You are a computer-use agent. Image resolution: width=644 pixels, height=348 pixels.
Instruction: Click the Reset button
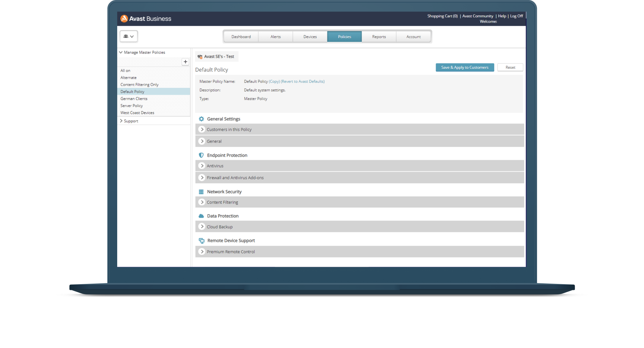[510, 67]
